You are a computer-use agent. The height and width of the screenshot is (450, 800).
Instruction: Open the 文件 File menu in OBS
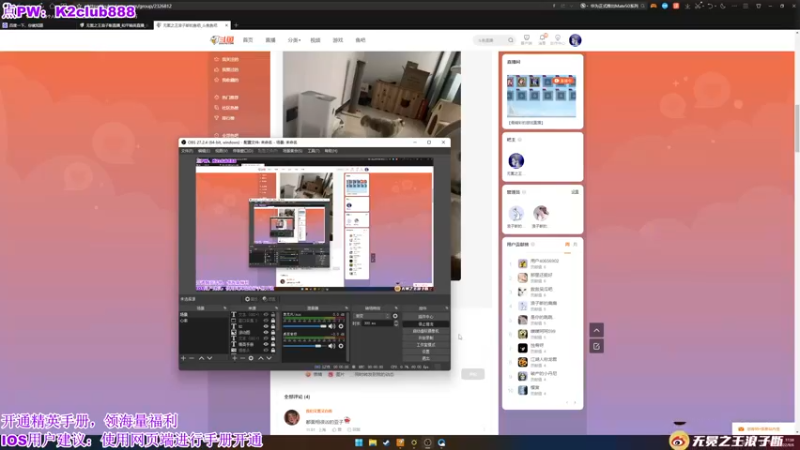[x=187, y=151]
